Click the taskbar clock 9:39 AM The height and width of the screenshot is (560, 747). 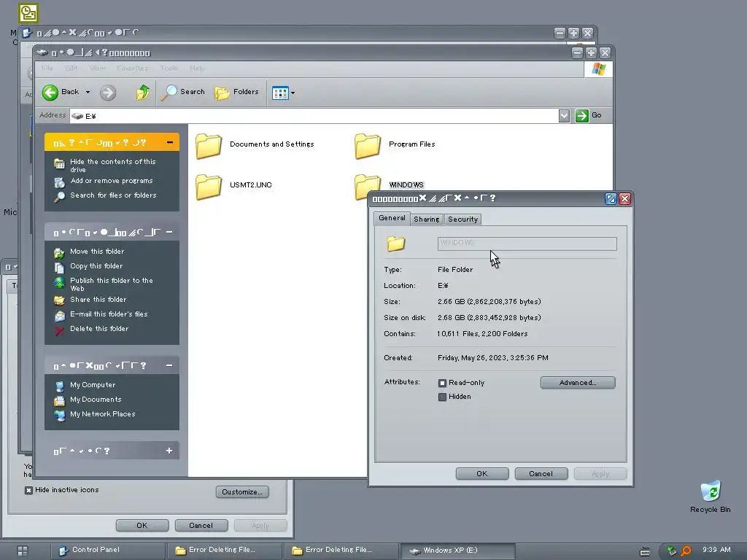tap(716, 550)
